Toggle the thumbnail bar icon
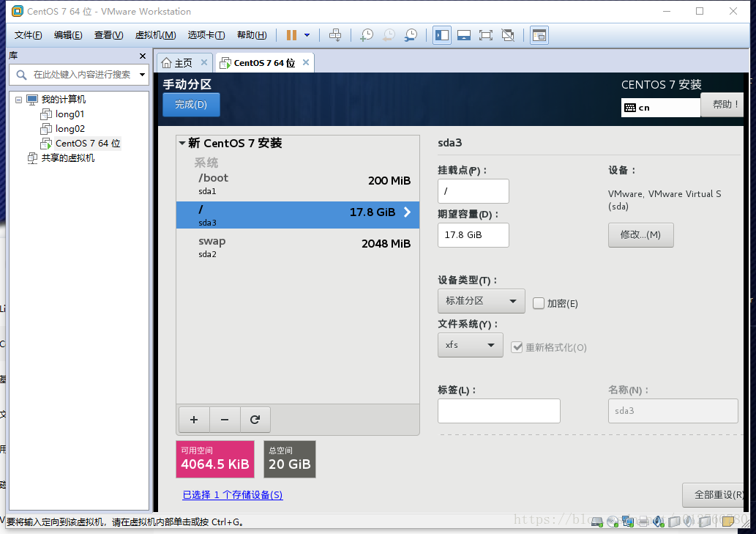The height and width of the screenshot is (534, 756). point(464,35)
